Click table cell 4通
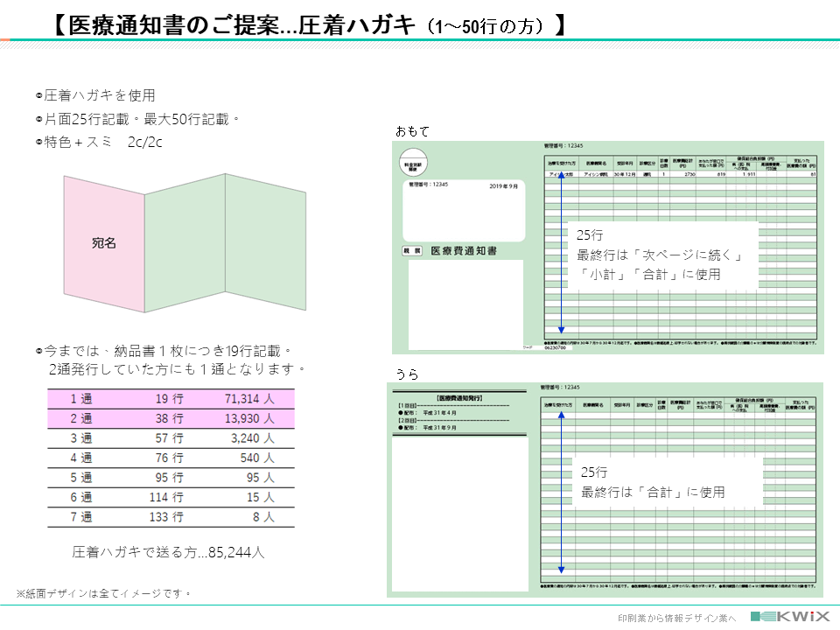The width and height of the screenshot is (840, 630). click(81, 458)
